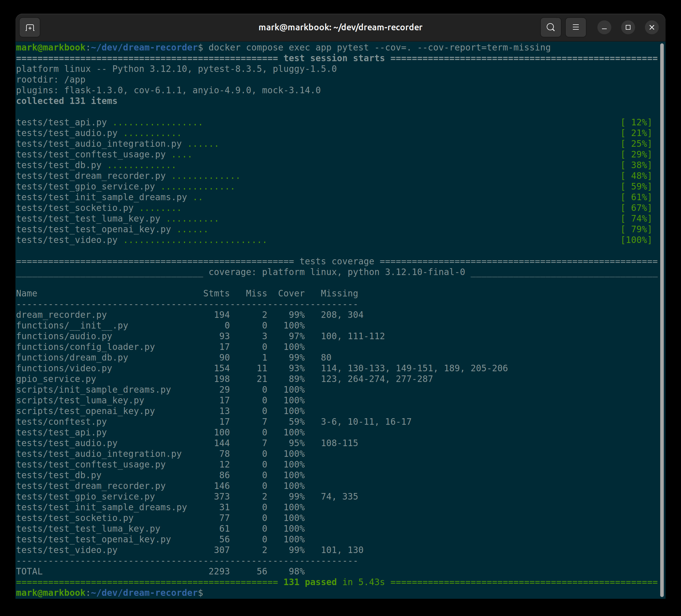Click the 'Missing' column header
This screenshot has height=616, width=681.
(339, 293)
